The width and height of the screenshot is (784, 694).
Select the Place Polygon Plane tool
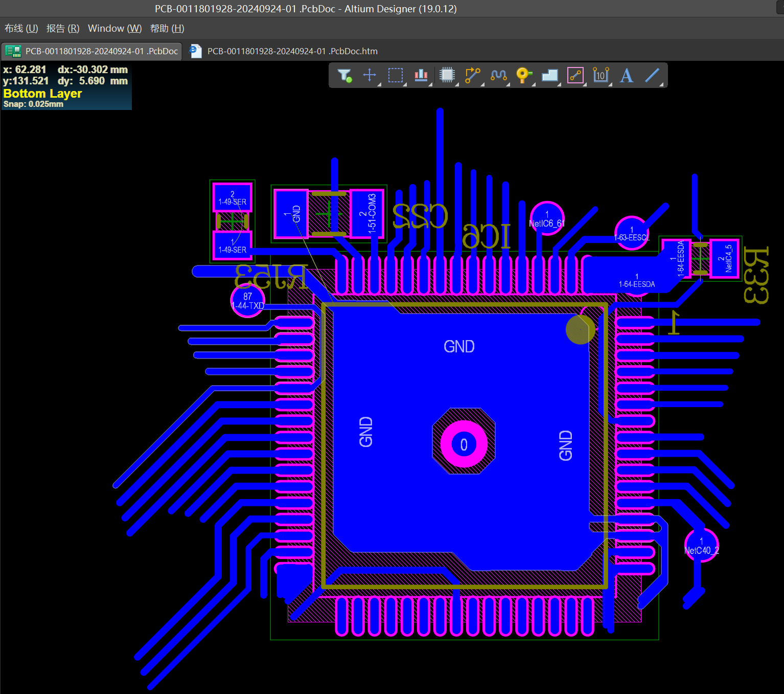point(550,76)
